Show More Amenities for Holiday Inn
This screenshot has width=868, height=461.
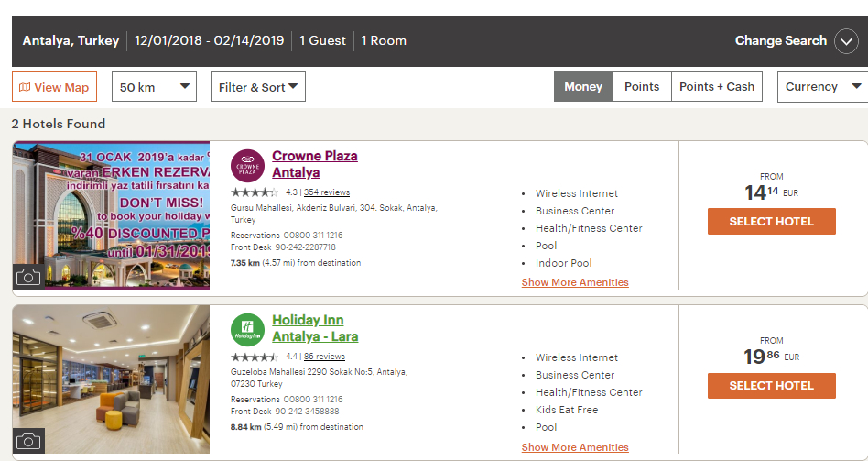(x=575, y=447)
